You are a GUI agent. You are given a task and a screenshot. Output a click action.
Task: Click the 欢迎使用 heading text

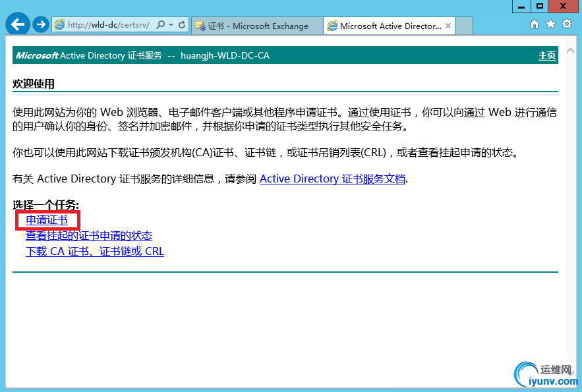click(34, 84)
